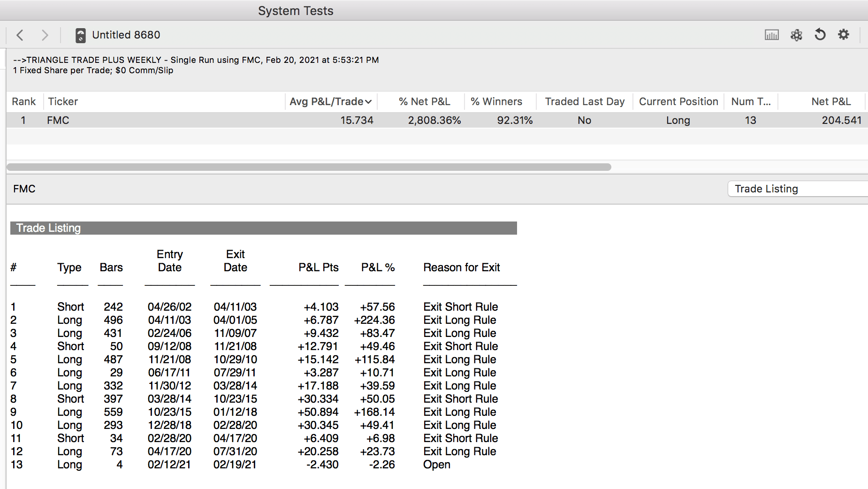Sort by Traded Last Day header
The image size is (868, 489).
pos(585,101)
